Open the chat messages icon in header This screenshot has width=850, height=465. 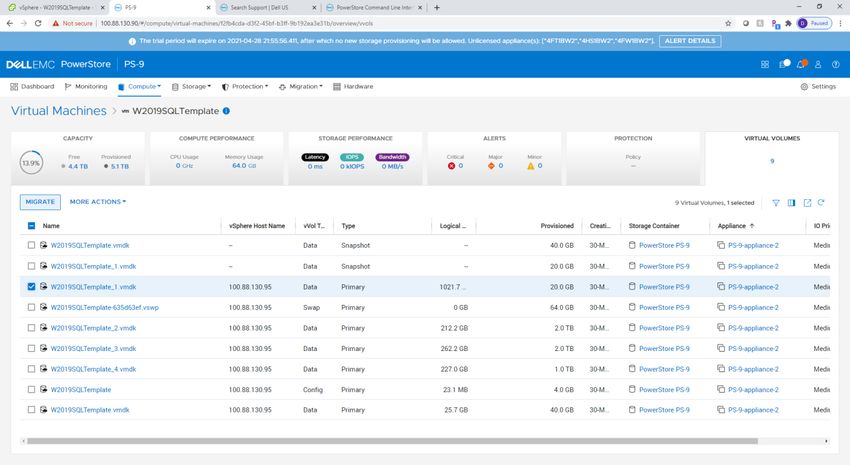[x=784, y=64]
